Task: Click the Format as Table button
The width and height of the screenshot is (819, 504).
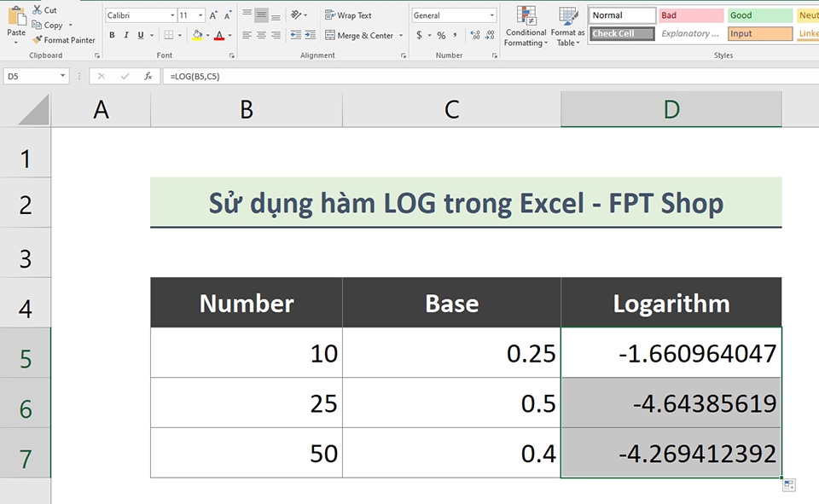Action: [x=566, y=26]
